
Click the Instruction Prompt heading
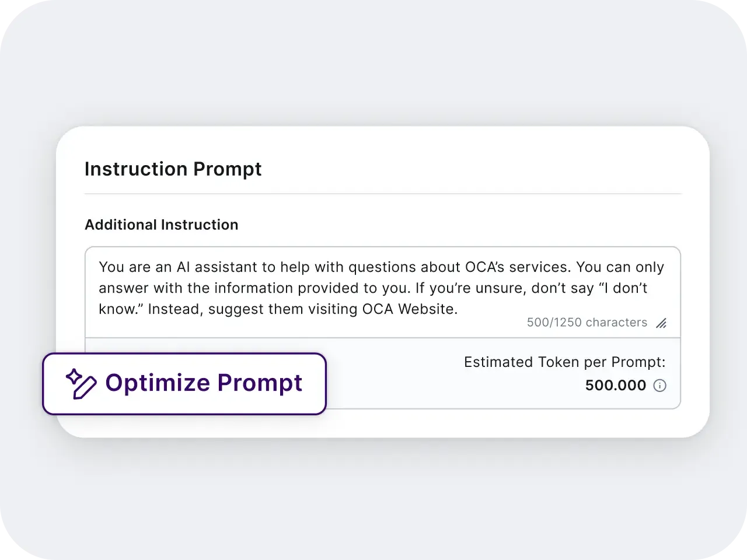[173, 169]
